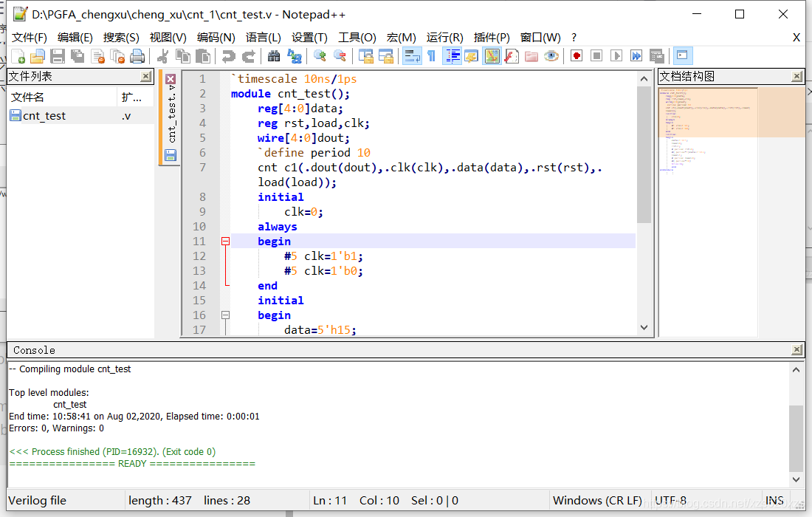
Task: Open the ? help menu
Action: pos(574,38)
